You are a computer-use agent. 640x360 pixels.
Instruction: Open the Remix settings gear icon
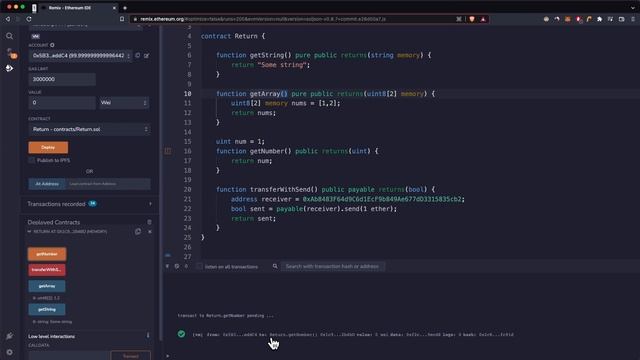9,352
